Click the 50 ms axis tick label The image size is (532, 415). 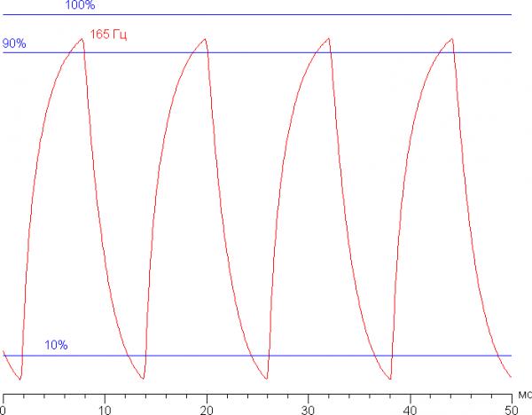pos(511,410)
